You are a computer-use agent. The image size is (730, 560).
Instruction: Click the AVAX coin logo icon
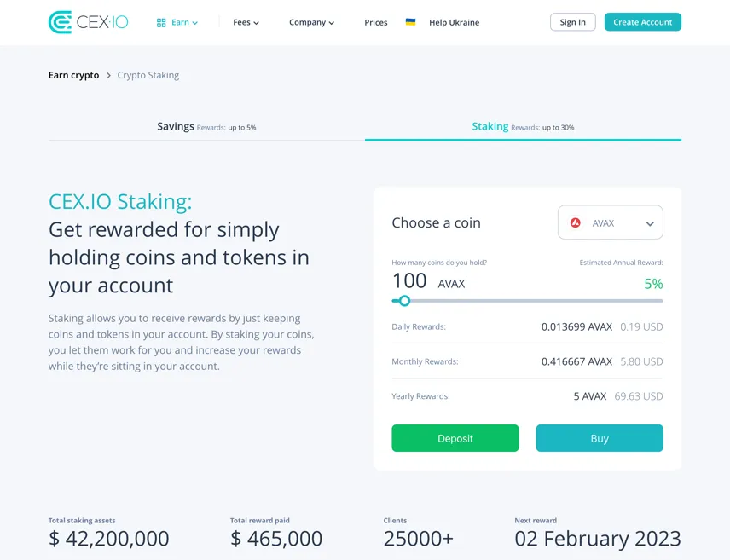(576, 223)
